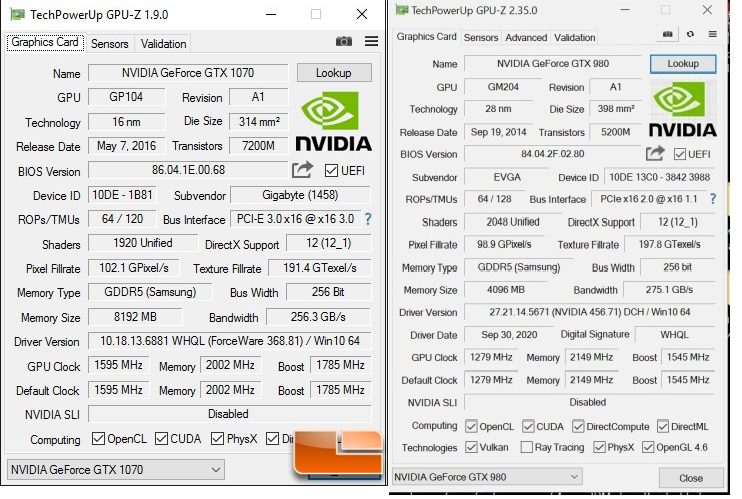Click the 4096 MB memory size value
This screenshot has height=499, width=742.
pos(505,290)
